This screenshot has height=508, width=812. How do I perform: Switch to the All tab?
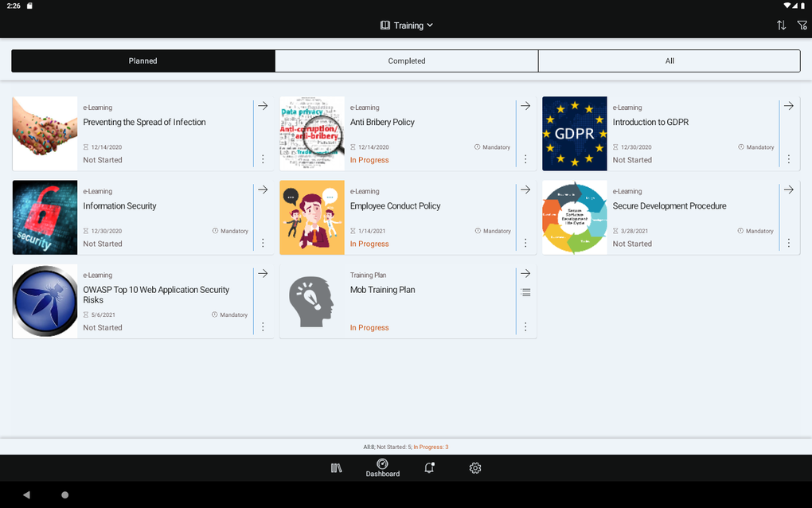coord(669,61)
